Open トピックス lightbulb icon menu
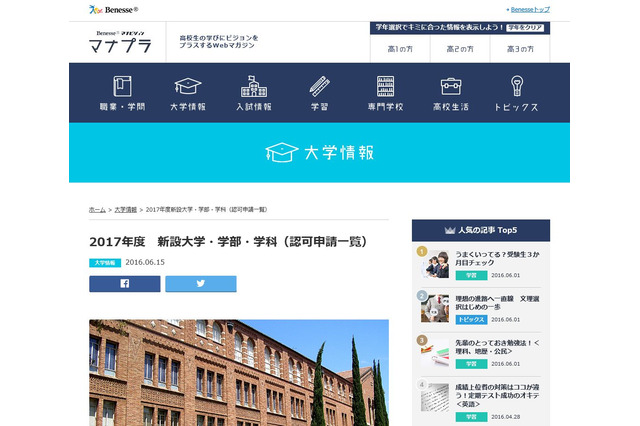Image resolution: width=640 pixels, height=426 pixels. click(x=517, y=86)
